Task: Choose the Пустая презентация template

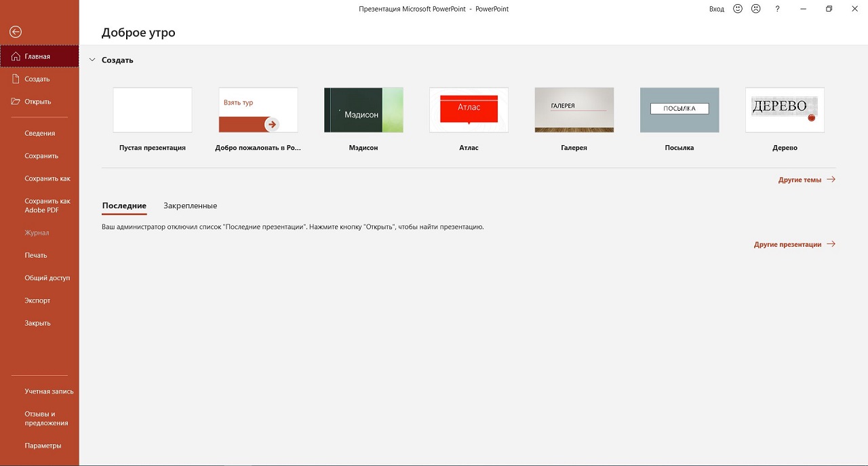Action: click(153, 110)
